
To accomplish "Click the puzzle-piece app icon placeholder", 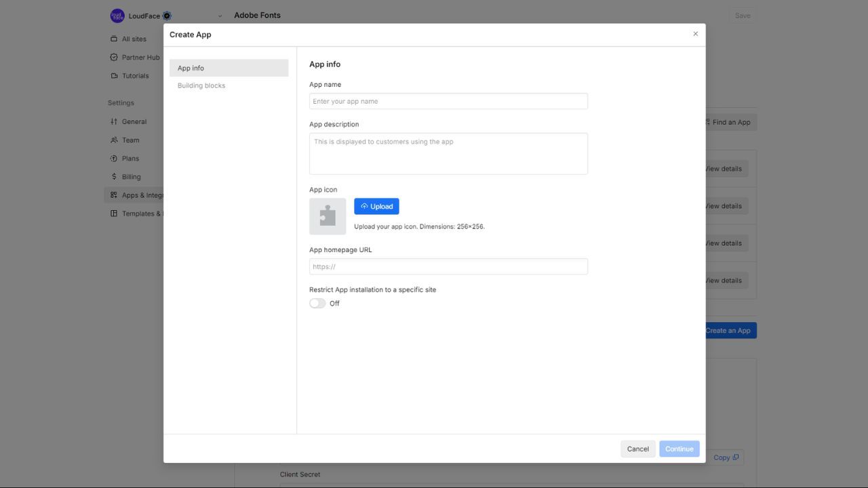I will point(328,216).
